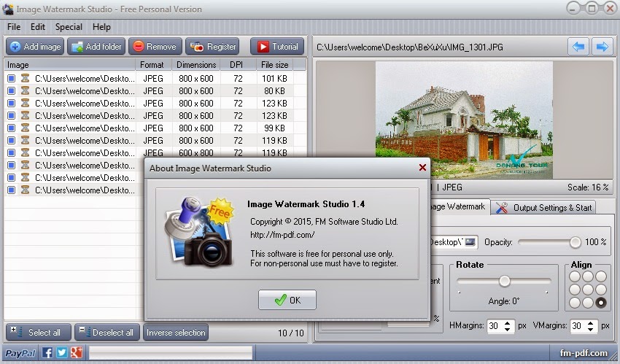Screen dimensions: 620x364
Task: Click hourglass icon in the 101 KB row
Action: point(25,79)
